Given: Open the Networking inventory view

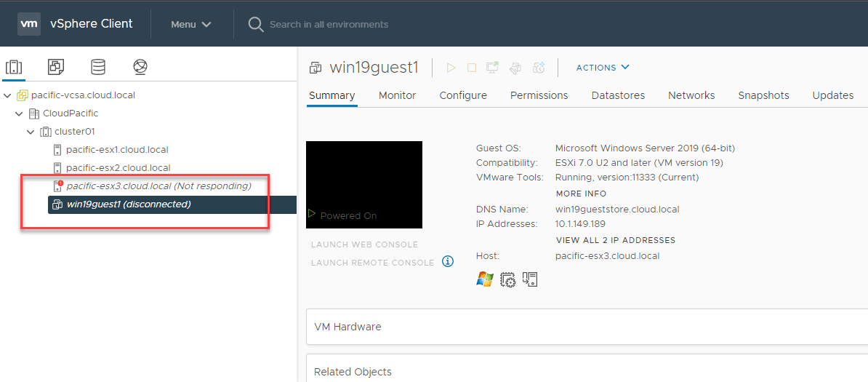Looking at the screenshot, I should [140, 68].
